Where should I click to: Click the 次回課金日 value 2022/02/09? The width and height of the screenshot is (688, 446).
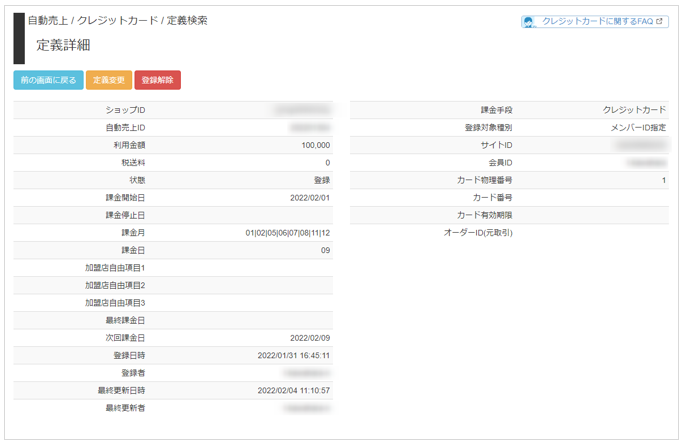point(310,338)
